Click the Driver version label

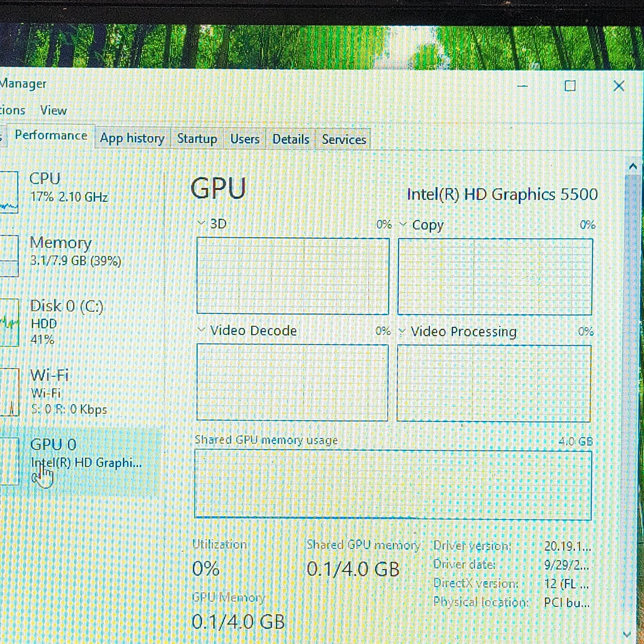(x=472, y=546)
